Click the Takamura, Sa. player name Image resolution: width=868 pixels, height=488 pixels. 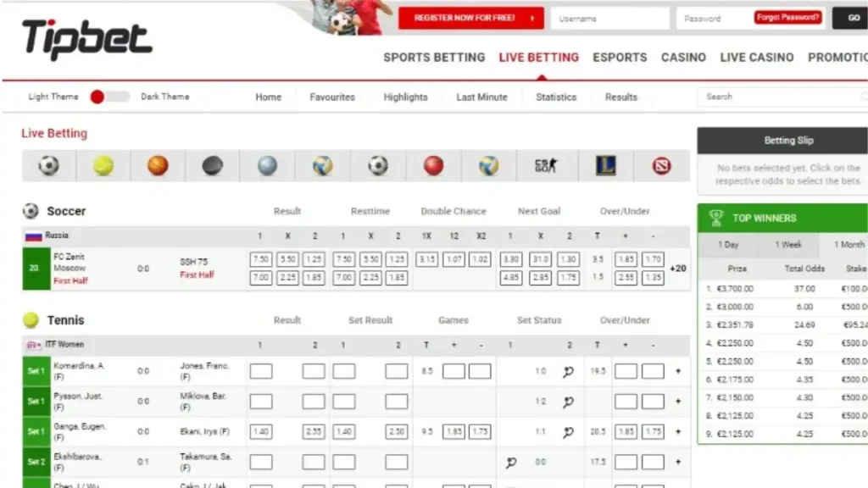tap(205, 457)
